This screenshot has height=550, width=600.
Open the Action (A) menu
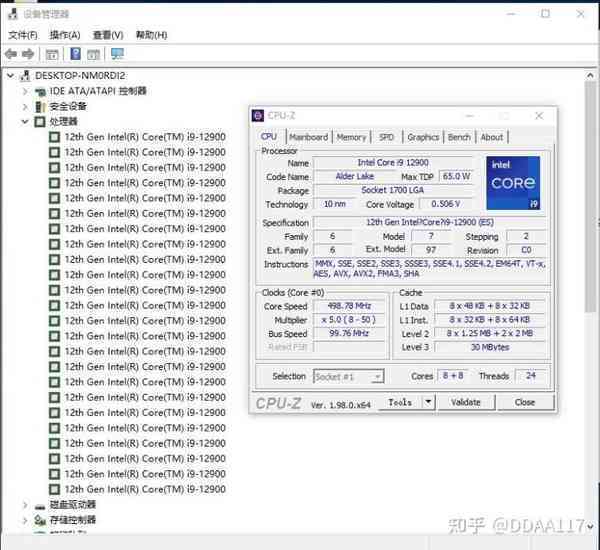pos(65,35)
